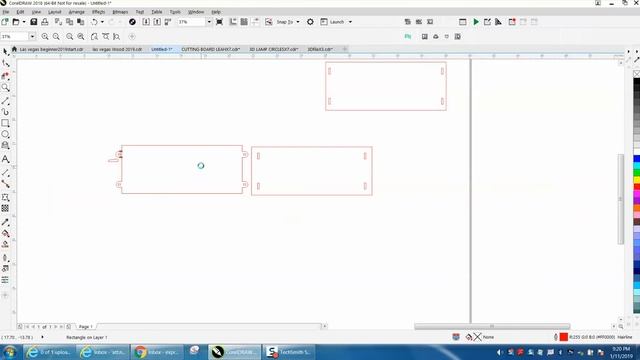Click the vertical scrollbar thumb

pos(621,199)
